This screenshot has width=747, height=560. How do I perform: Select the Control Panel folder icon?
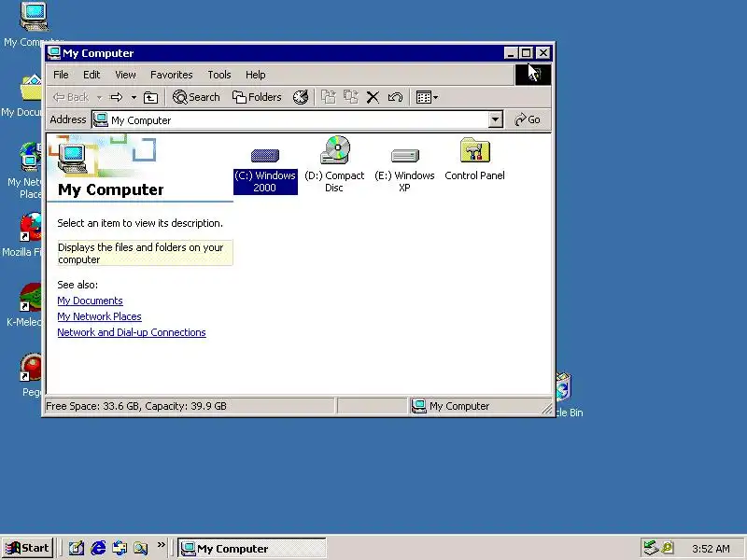(474, 160)
